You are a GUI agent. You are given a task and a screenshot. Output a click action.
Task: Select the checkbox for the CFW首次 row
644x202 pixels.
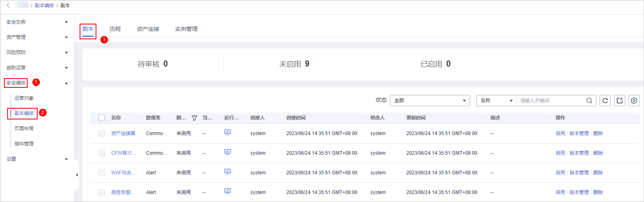[x=102, y=153]
